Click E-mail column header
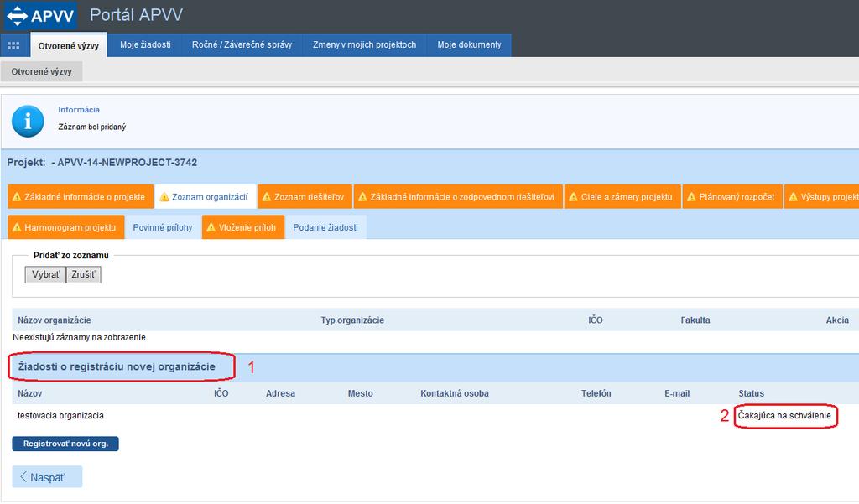The width and height of the screenshot is (859, 504). (x=677, y=393)
